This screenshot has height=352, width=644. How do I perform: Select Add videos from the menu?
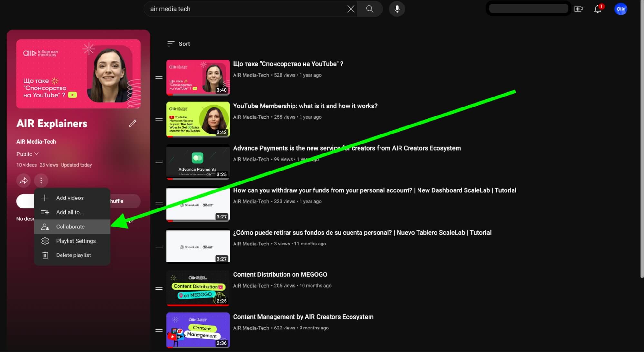pyautogui.click(x=72, y=198)
